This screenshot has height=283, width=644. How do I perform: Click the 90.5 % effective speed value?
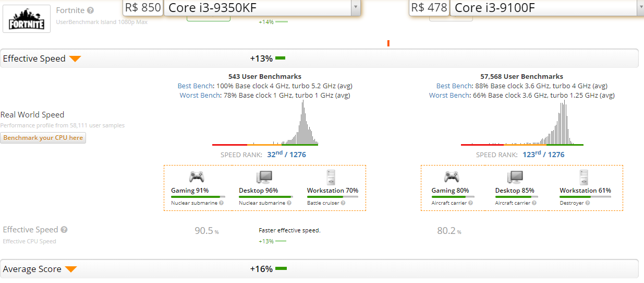pyautogui.click(x=206, y=230)
